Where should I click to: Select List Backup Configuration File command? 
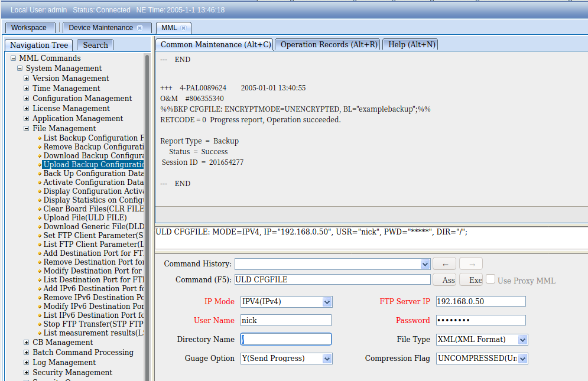click(x=93, y=138)
